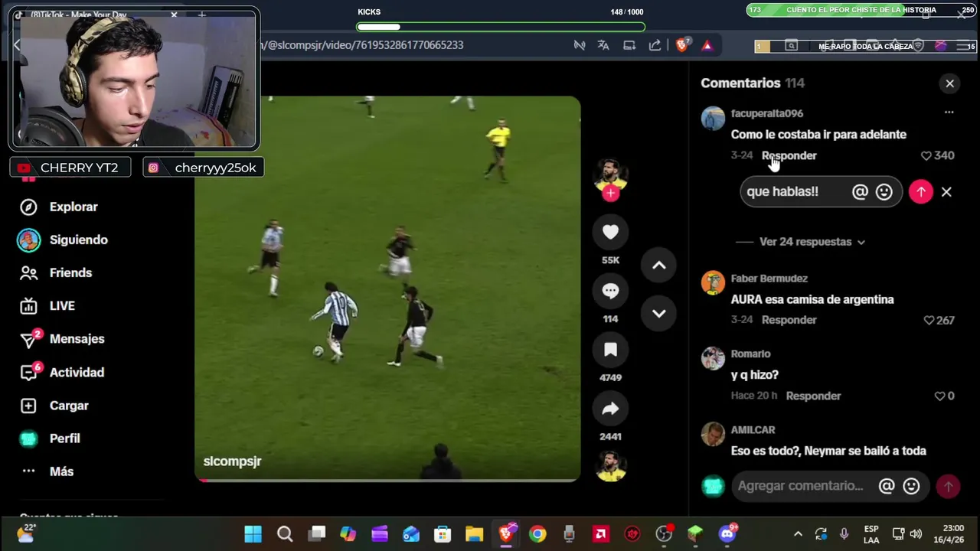
Task: Open Google Chrome from the taskbar
Action: [537, 534]
